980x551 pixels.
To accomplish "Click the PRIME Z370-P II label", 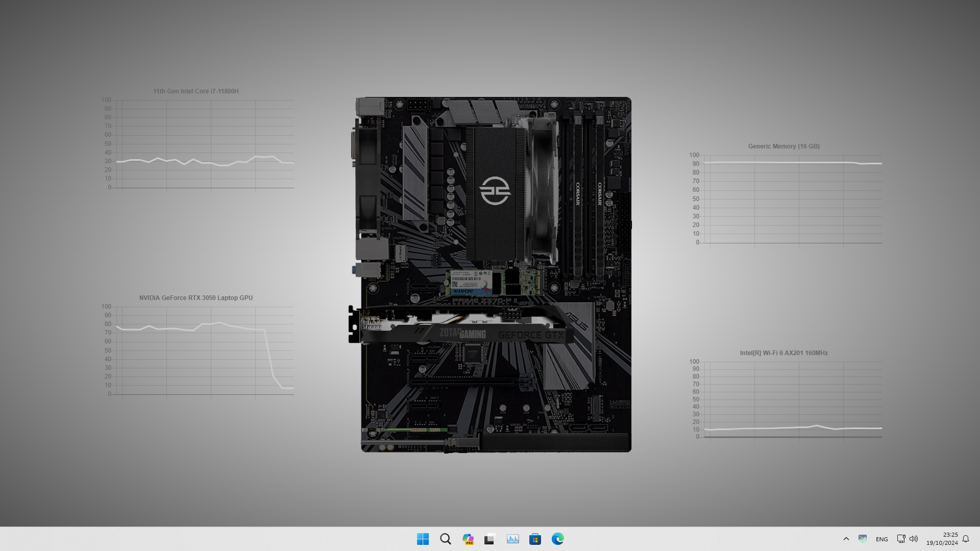I will point(485,301).
